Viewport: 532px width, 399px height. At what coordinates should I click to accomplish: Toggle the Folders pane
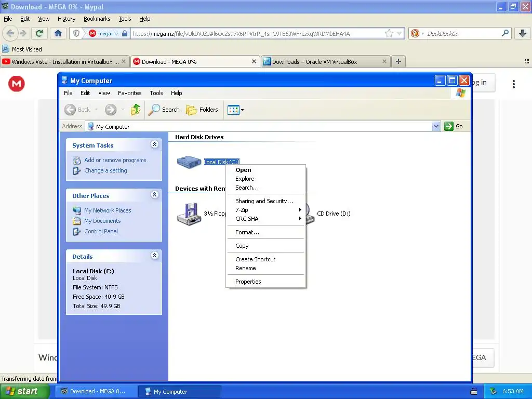point(202,110)
